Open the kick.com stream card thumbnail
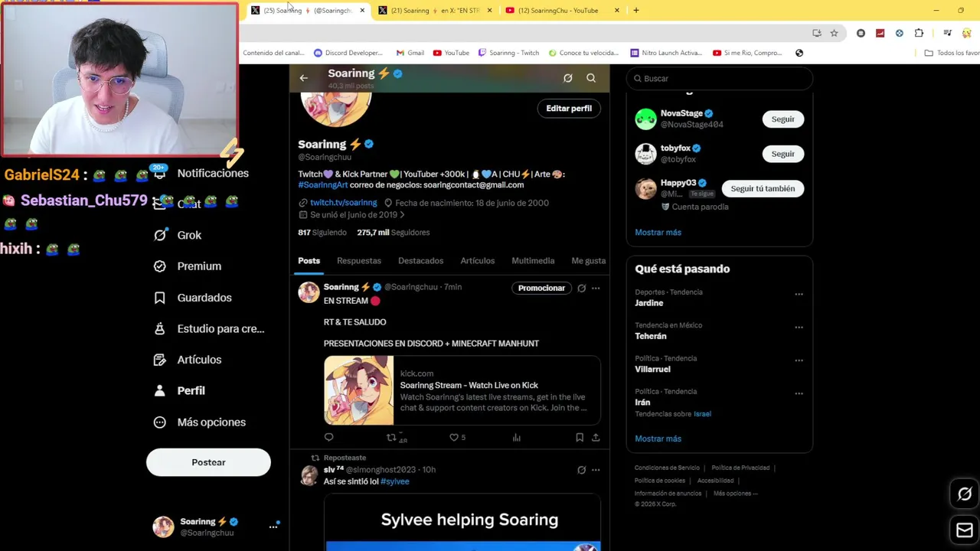The image size is (980, 551). (x=358, y=390)
